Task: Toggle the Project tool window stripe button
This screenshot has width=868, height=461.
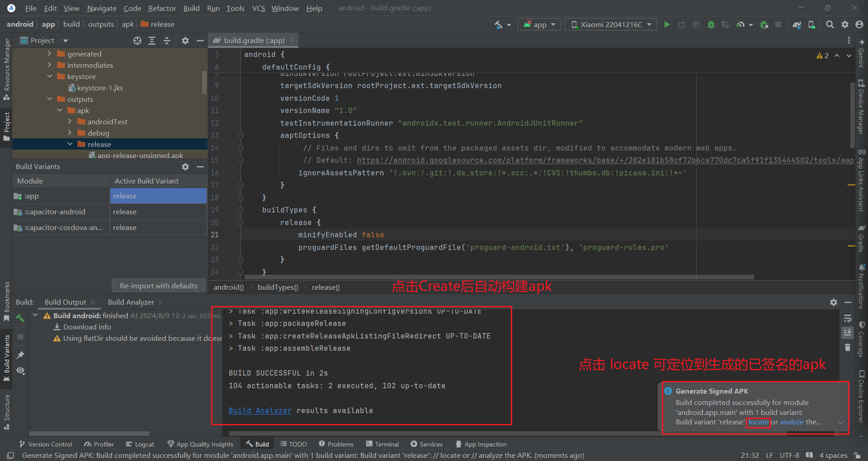Action: (x=7, y=127)
